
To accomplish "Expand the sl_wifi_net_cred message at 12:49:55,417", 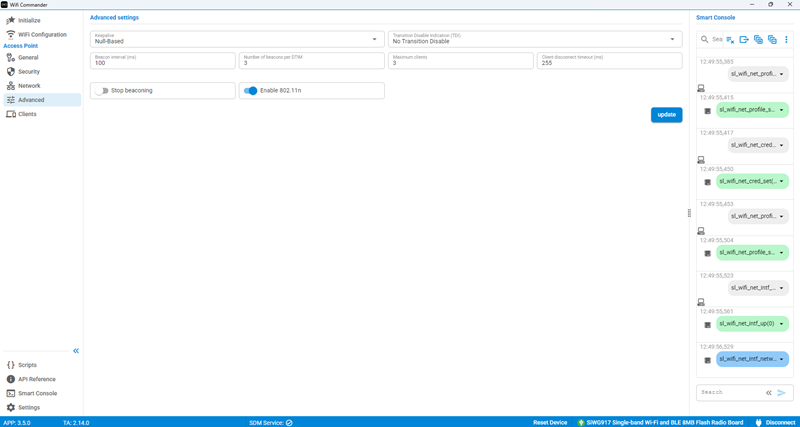I will click(782, 145).
